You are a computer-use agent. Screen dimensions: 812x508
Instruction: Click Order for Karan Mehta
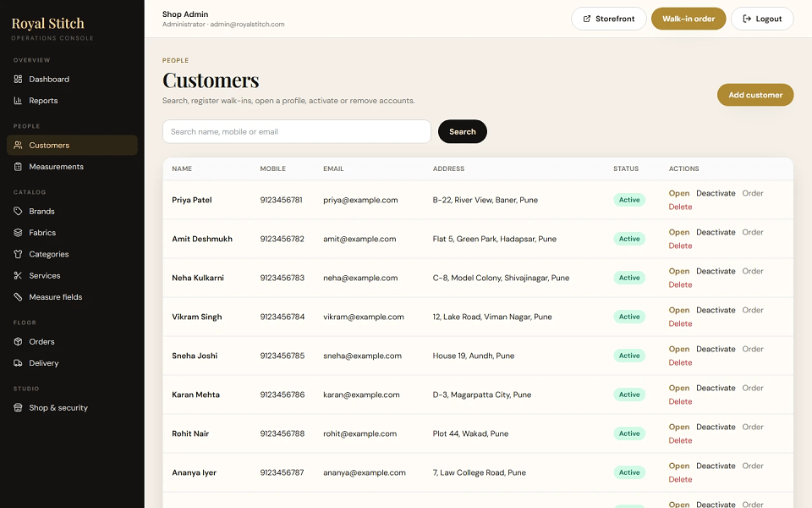[753, 388]
